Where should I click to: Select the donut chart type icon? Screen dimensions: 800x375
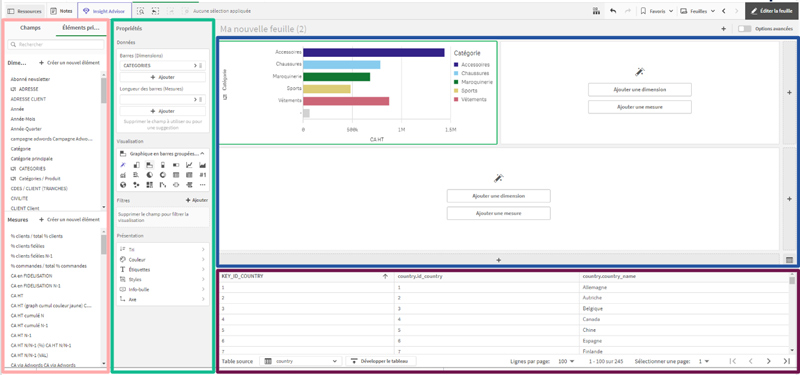[x=163, y=174]
